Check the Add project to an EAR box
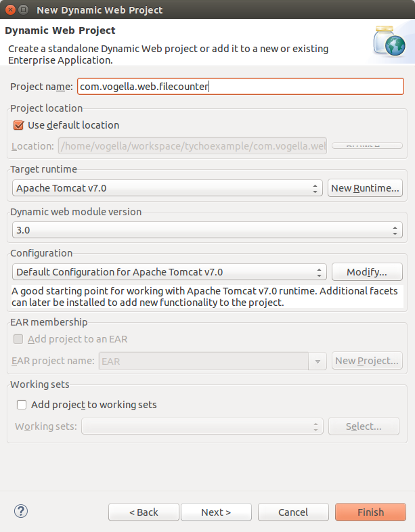This screenshot has height=532, width=415. (19, 339)
